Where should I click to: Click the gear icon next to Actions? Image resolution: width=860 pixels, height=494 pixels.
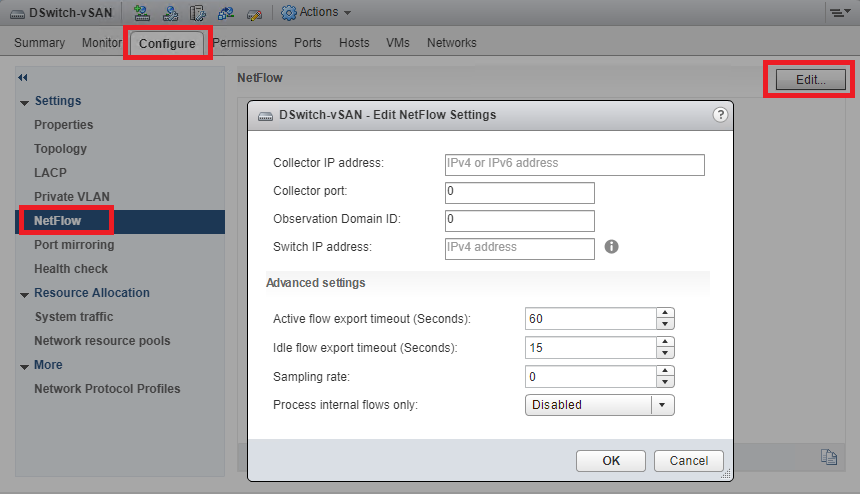pyautogui.click(x=288, y=12)
